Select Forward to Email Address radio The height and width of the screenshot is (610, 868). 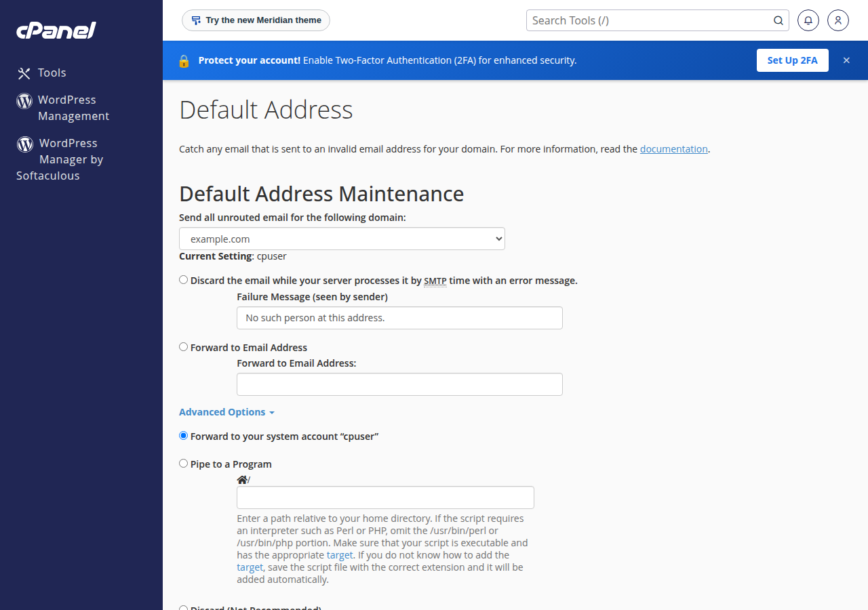[x=184, y=347]
